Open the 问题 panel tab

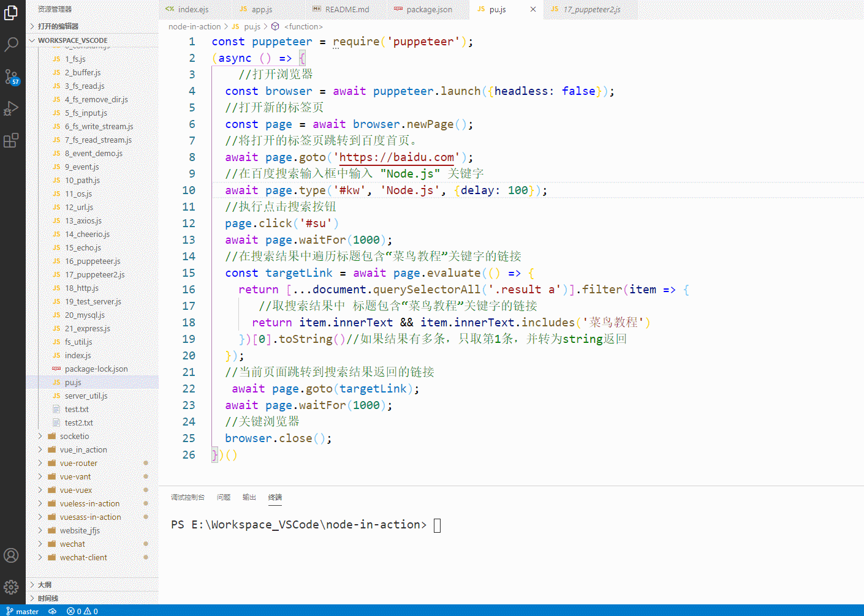[x=224, y=497]
